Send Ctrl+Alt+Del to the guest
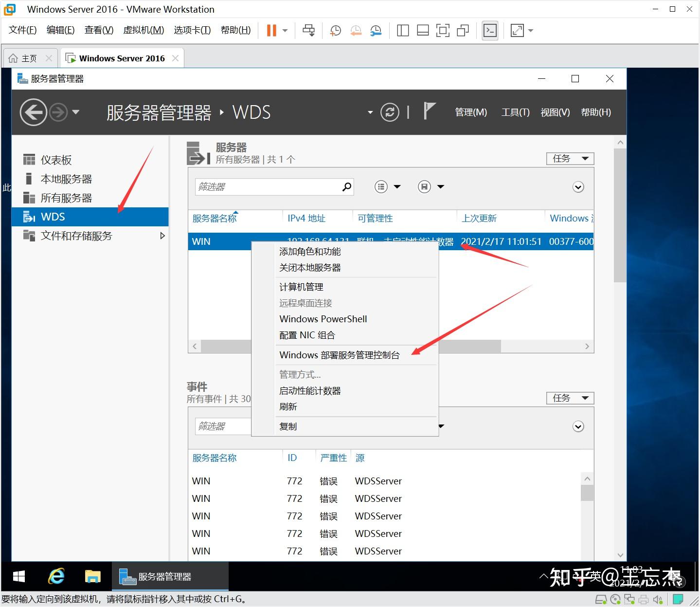Image resolution: width=700 pixels, height=607 pixels. 308,30
